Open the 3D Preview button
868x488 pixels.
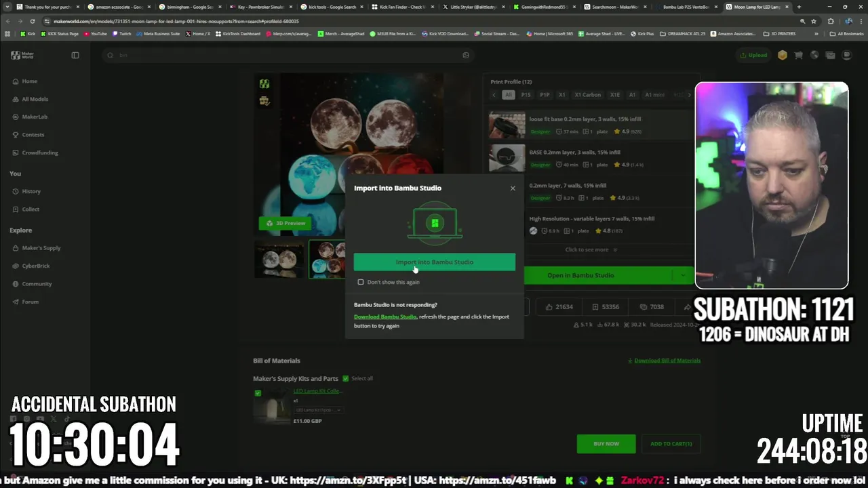[x=284, y=223]
